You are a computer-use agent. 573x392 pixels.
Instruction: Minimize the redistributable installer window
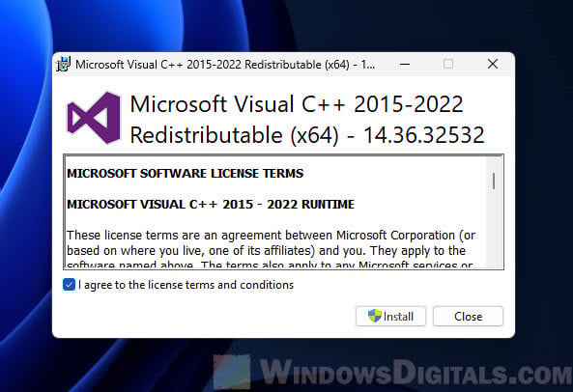pos(405,65)
